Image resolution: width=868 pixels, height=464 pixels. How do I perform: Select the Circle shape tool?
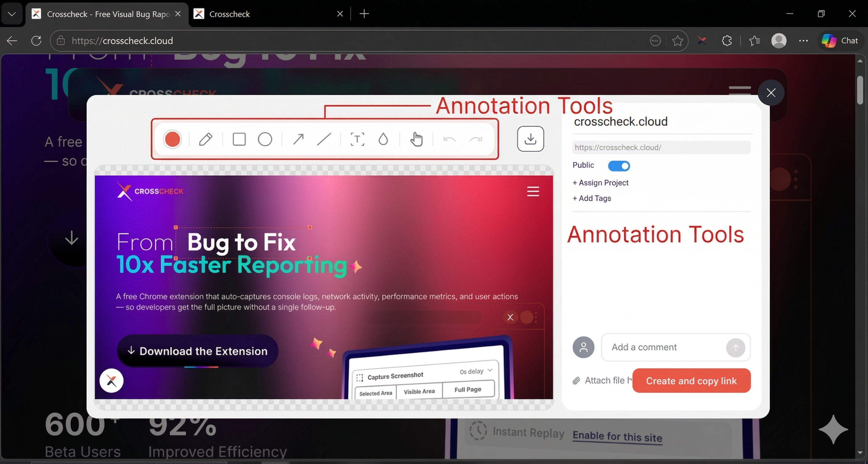click(265, 139)
